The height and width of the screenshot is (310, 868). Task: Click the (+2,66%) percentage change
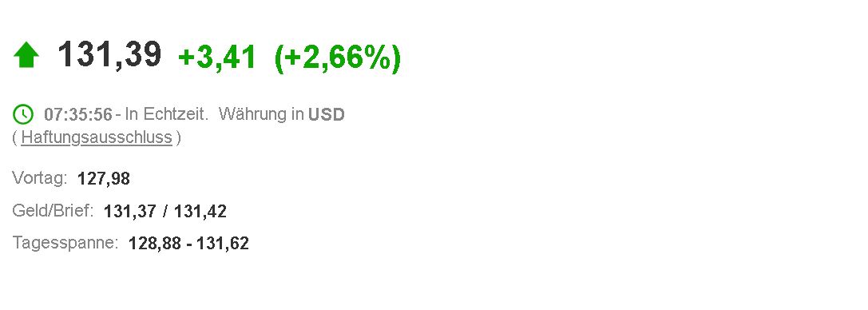click(x=338, y=58)
